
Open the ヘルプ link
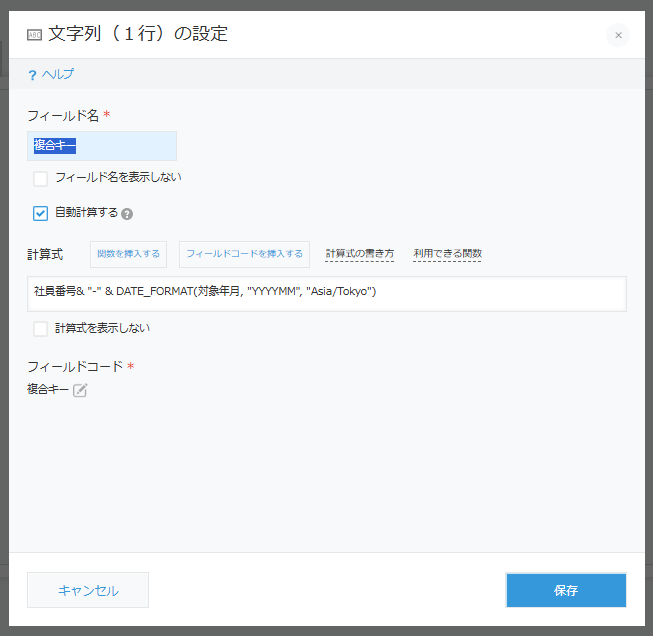(57, 75)
